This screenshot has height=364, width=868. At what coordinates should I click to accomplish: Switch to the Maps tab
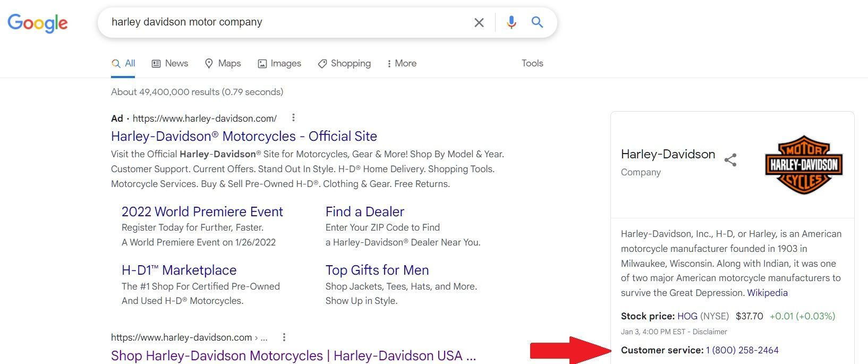223,63
